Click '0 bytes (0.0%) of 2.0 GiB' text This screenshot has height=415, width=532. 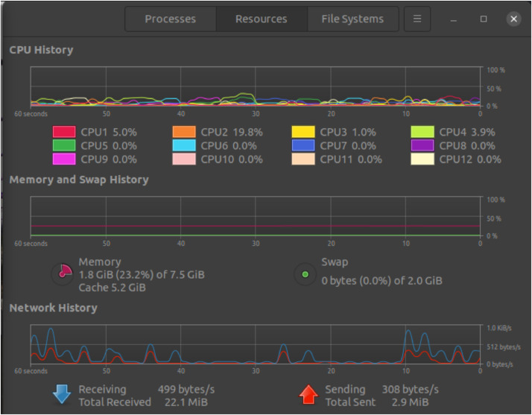pos(381,281)
